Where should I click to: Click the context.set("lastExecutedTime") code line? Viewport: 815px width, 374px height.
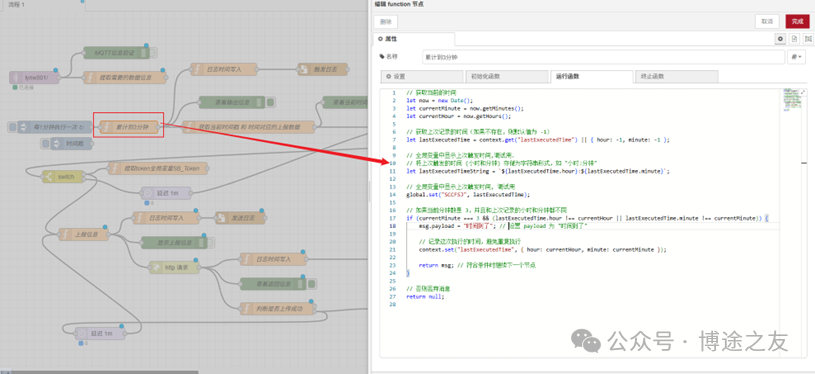[543, 250]
